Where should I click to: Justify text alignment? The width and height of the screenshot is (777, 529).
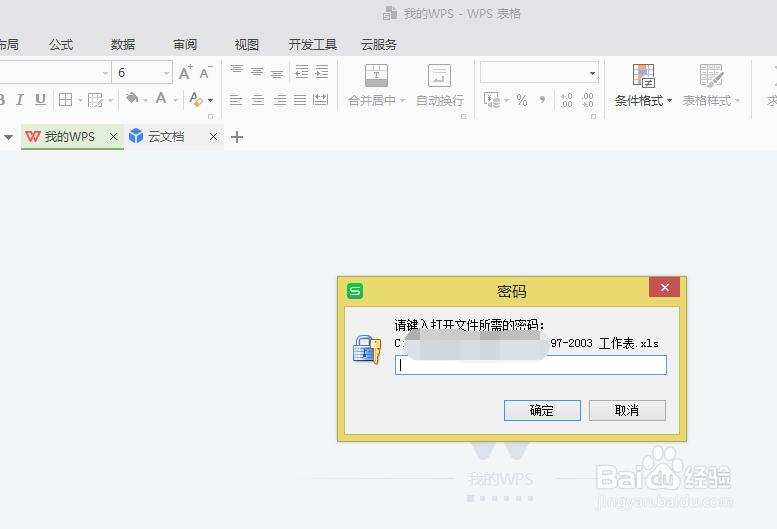300,100
